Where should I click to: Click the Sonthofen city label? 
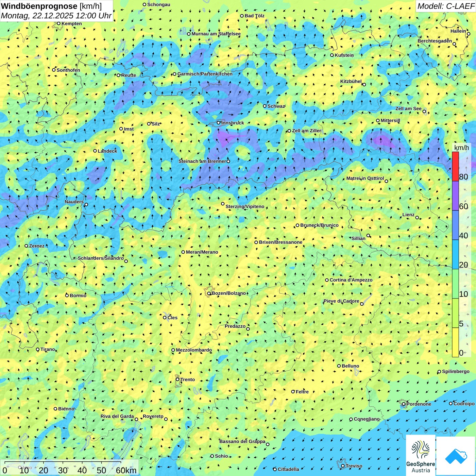coord(68,70)
